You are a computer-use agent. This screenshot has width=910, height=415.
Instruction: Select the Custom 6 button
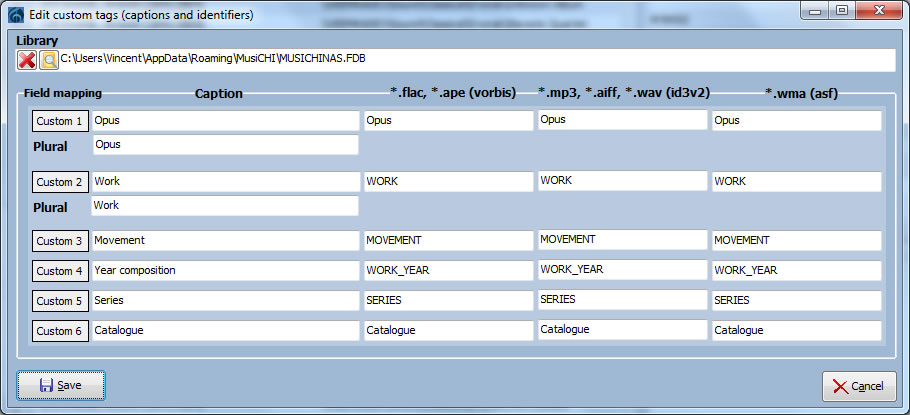pos(60,331)
